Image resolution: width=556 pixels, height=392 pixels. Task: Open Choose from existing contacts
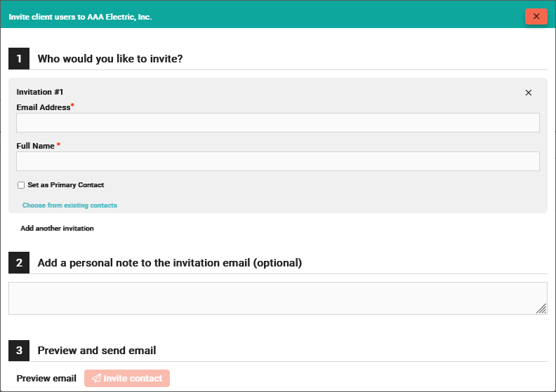point(69,205)
